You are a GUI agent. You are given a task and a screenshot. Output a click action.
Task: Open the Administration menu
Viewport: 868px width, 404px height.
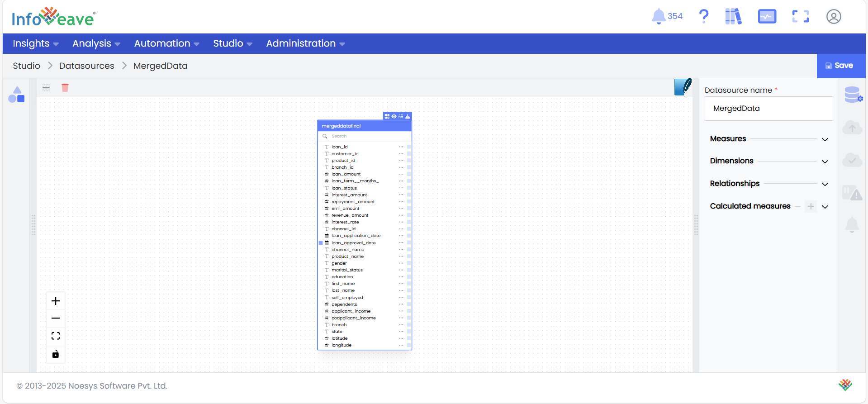305,43
